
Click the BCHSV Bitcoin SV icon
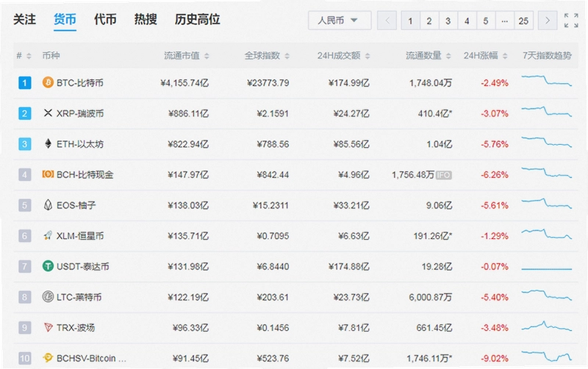point(48,358)
